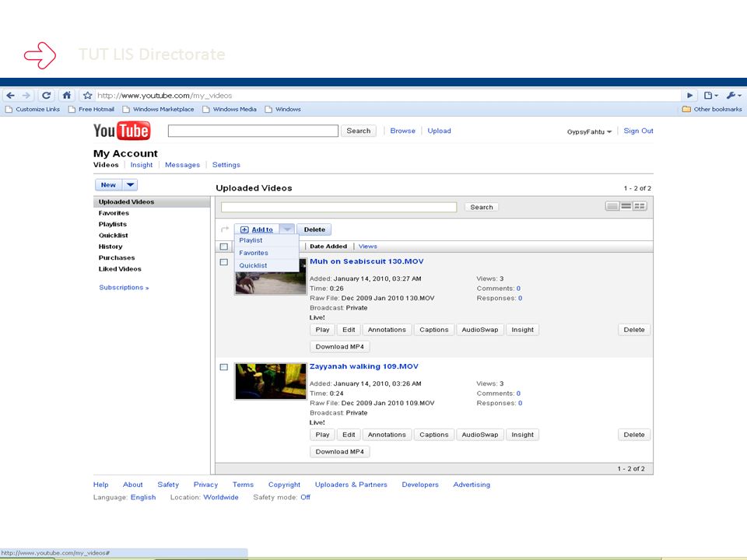Sort videos by Views
Viewport: 747px width, 560px height.
pyautogui.click(x=368, y=247)
